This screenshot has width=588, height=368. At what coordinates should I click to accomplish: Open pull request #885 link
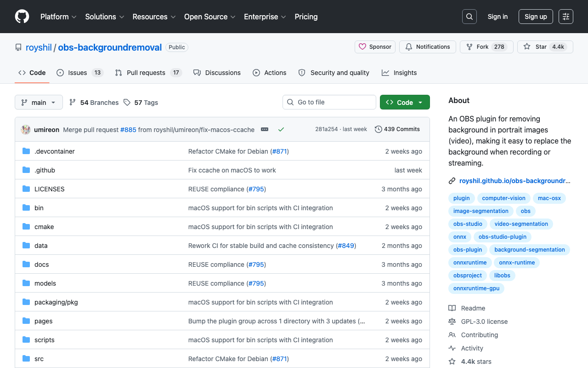[128, 130]
